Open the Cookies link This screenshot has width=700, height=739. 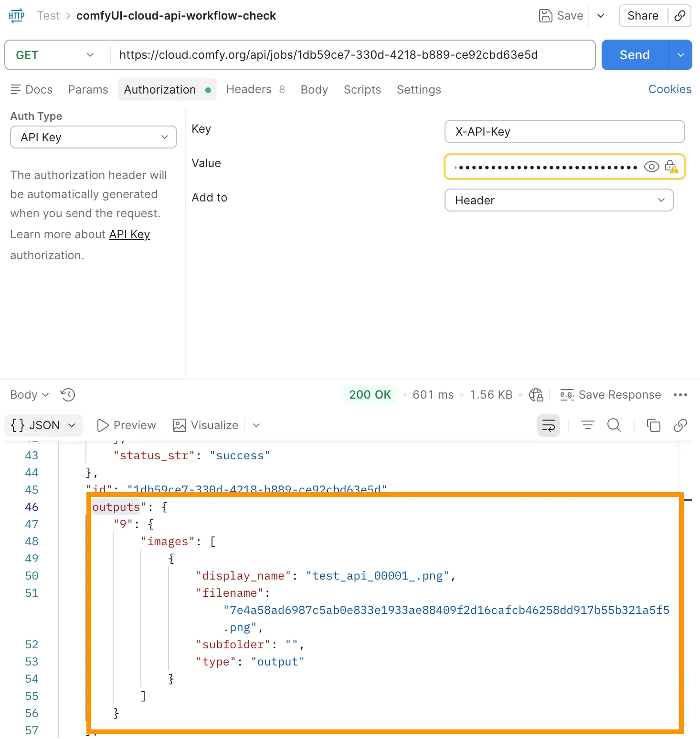click(x=669, y=89)
